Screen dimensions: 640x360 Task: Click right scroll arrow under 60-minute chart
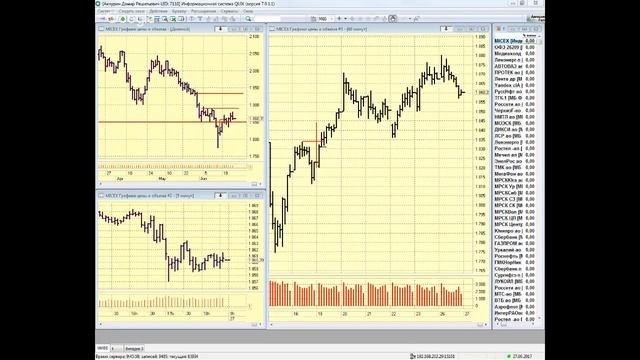pyautogui.click(x=486, y=324)
